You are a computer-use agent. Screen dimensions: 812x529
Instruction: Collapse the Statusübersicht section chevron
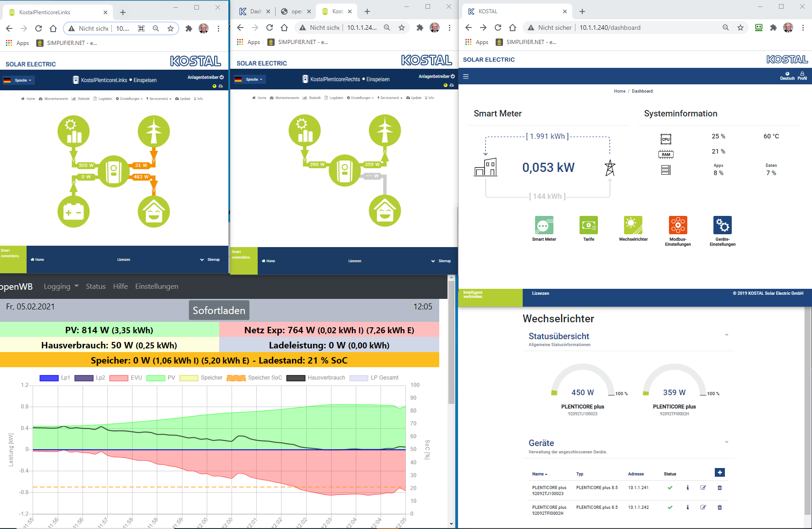tap(726, 335)
